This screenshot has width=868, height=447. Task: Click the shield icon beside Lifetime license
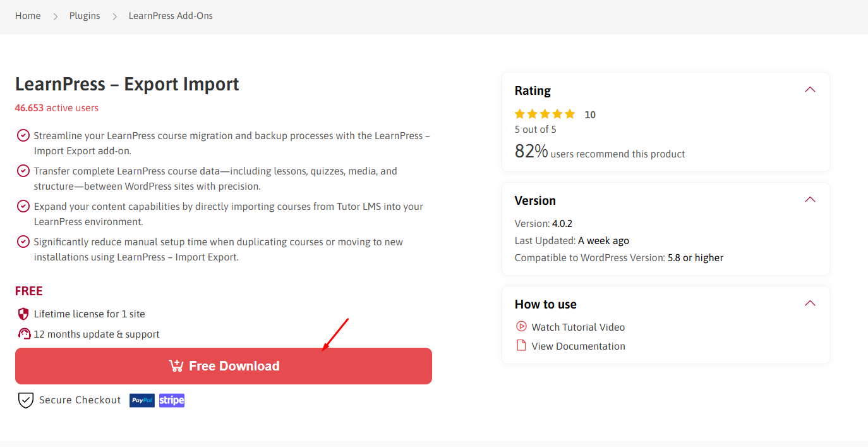point(23,314)
